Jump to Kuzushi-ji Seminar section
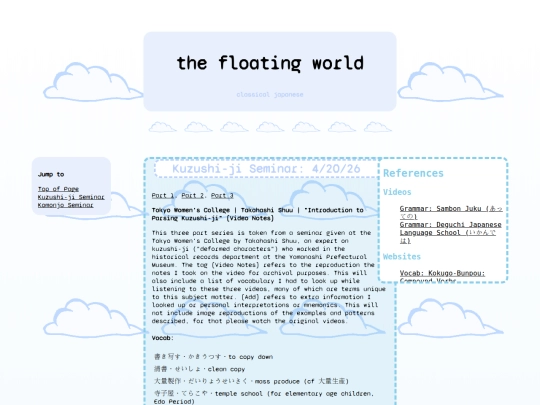 pyautogui.click(x=71, y=197)
